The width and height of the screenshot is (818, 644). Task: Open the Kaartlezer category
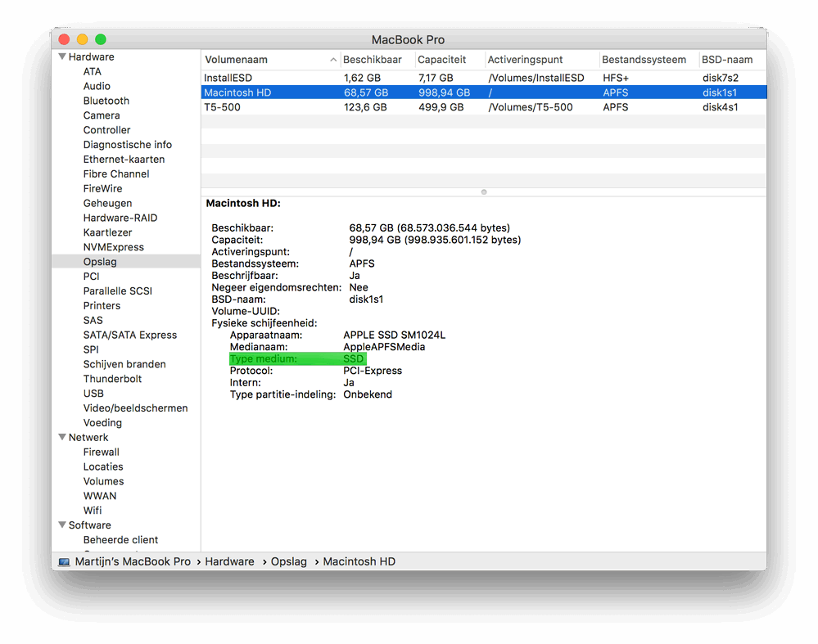pos(107,232)
